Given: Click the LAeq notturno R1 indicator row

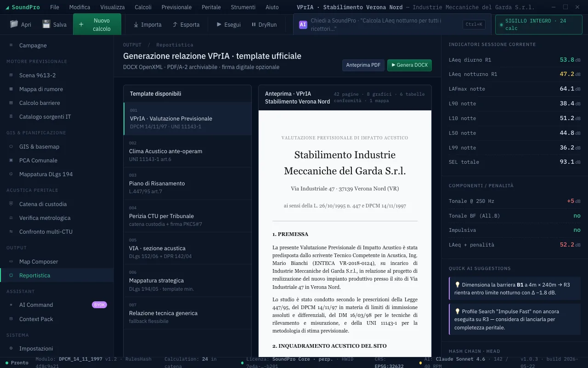Looking at the screenshot, I should coord(514,74).
